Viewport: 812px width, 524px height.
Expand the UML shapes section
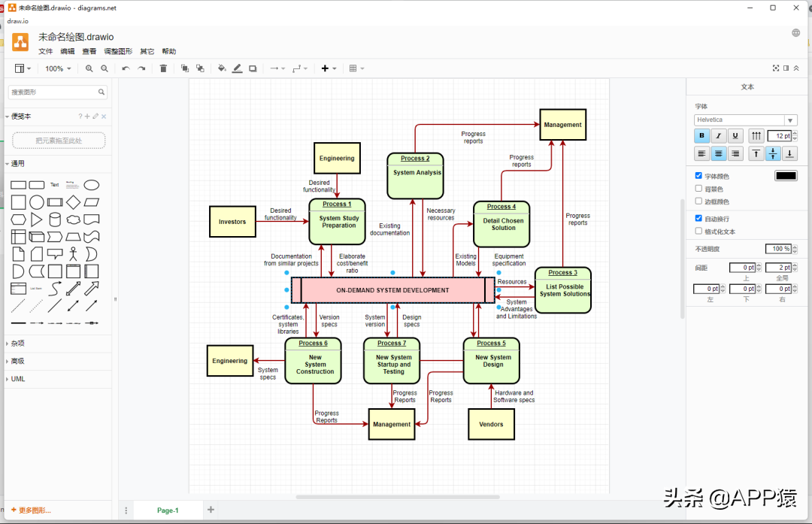coord(18,379)
